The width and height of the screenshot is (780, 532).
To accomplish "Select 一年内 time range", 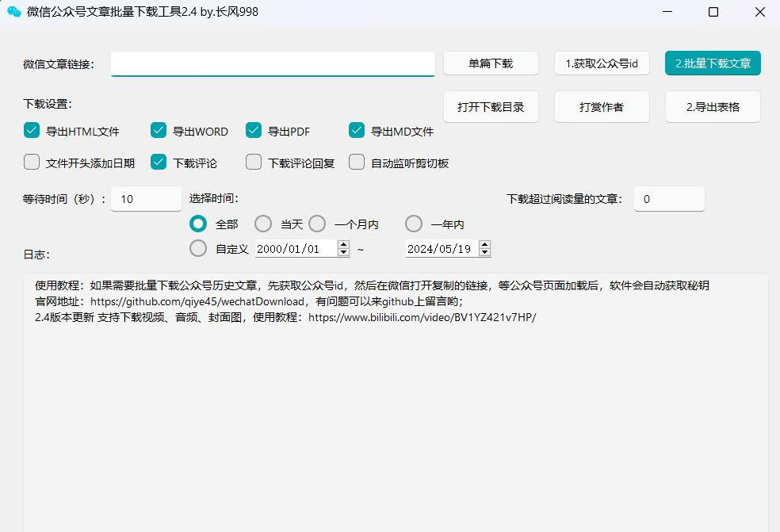I will point(414,224).
